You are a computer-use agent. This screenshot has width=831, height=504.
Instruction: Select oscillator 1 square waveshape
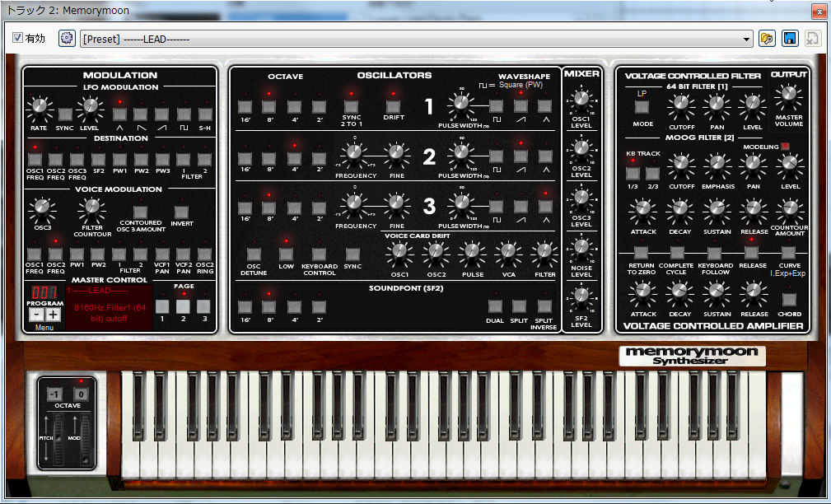(x=496, y=105)
